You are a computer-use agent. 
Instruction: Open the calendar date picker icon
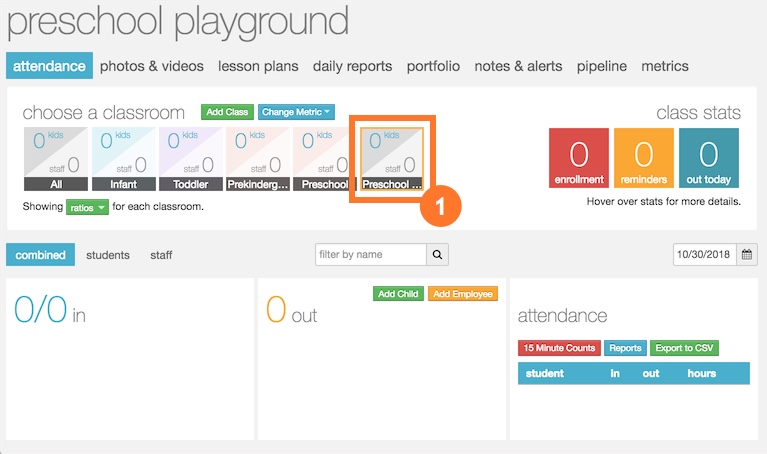[747, 255]
